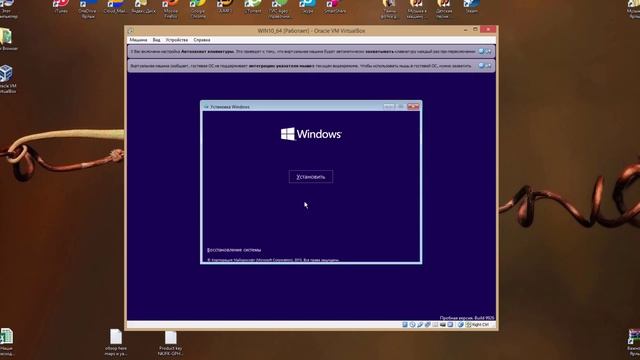Click the Установить button in Windows setup
The width and height of the screenshot is (640, 360).
311,177
